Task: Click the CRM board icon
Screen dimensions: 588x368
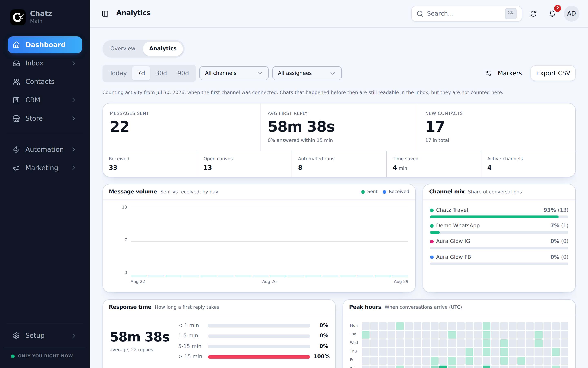Action: pyautogui.click(x=16, y=100)
